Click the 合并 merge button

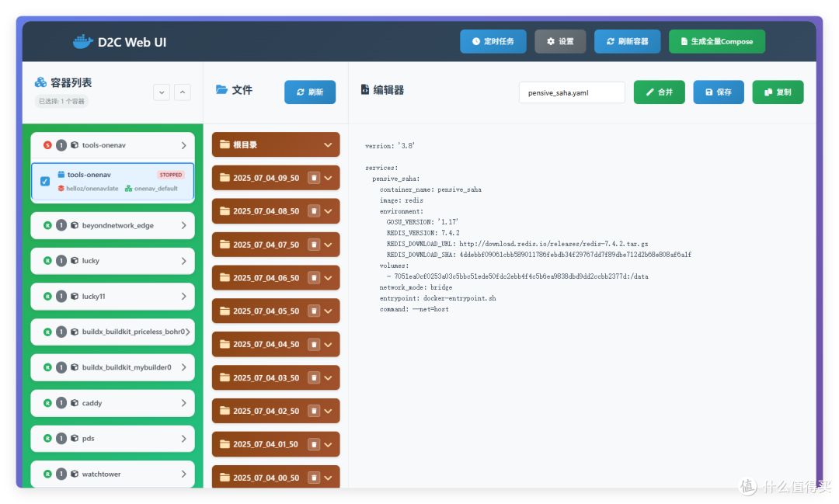(x=660, y=92)
